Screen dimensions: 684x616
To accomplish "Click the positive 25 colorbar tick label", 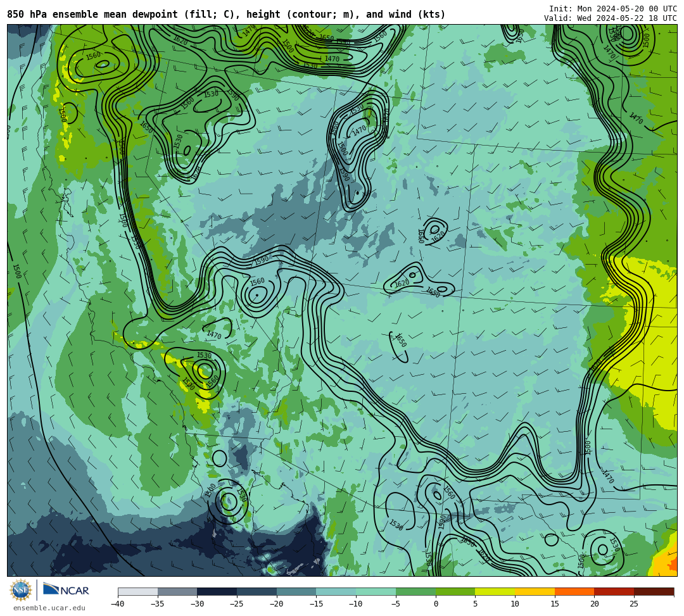I will tap(634, 604).
